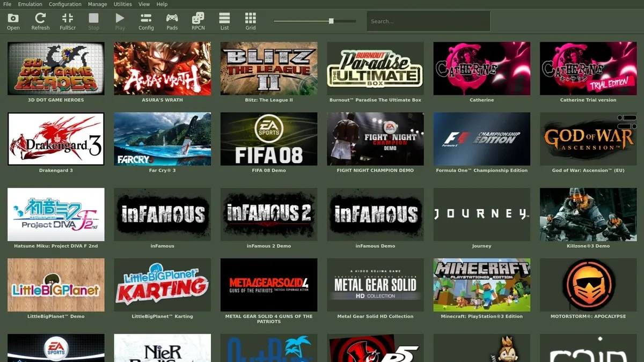Open the File menu
Screen dimensions: 644x362
click(x=8, y=4)
